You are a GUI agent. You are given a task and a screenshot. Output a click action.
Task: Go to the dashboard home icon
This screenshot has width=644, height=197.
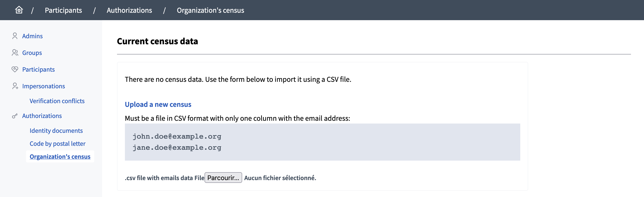pyautogui.click(x=19, y=10)
